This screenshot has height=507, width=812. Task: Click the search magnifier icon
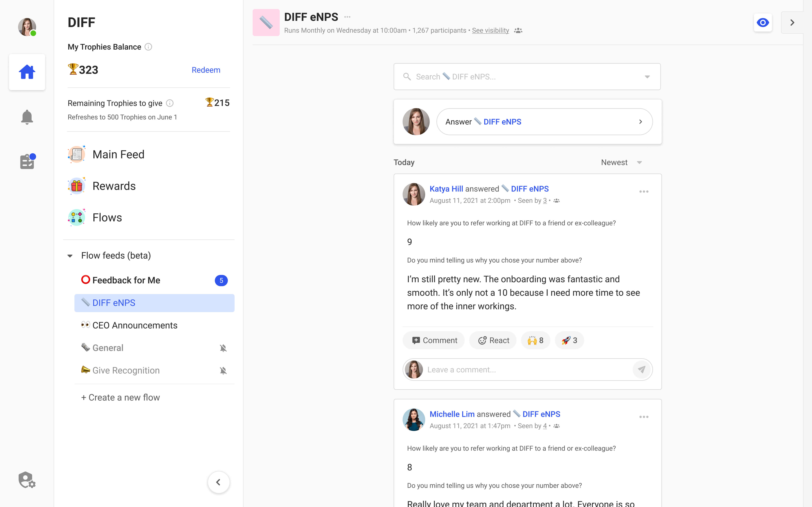point(407,76)
